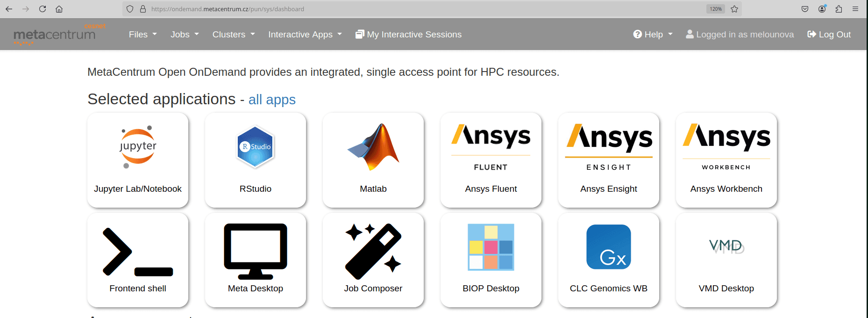The height and width of the screenshot is (318, 868).
Task: Open Job Composer magic wand icon
Action: [x=373, y=251]
